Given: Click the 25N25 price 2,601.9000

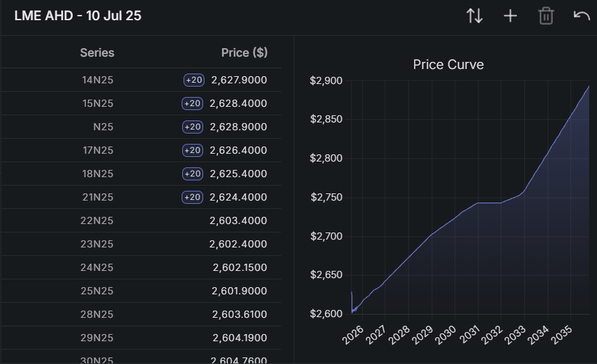Looking at the screenshot, I should click(240, 291).
